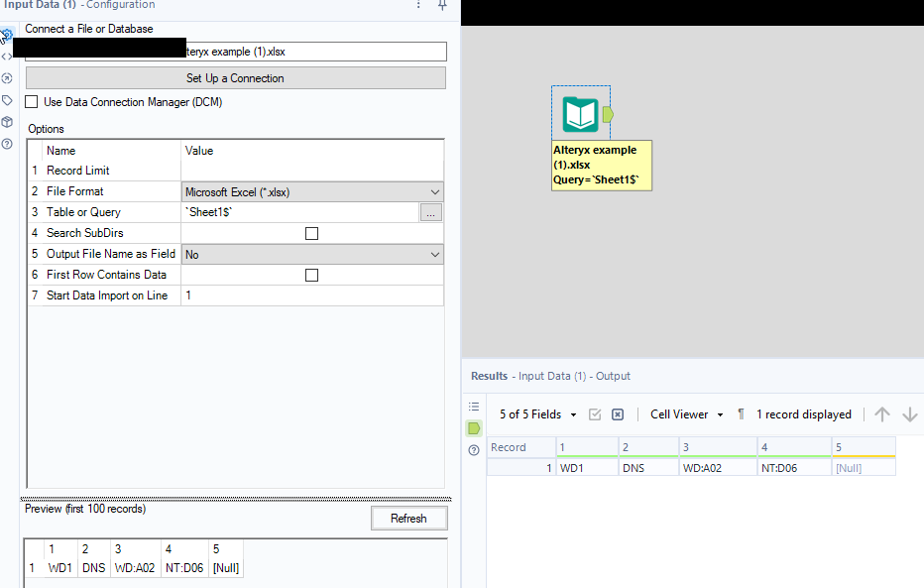Click WD1 cell in the Preview table
This screenshot has width=924, height=588.
coord(60,568)
